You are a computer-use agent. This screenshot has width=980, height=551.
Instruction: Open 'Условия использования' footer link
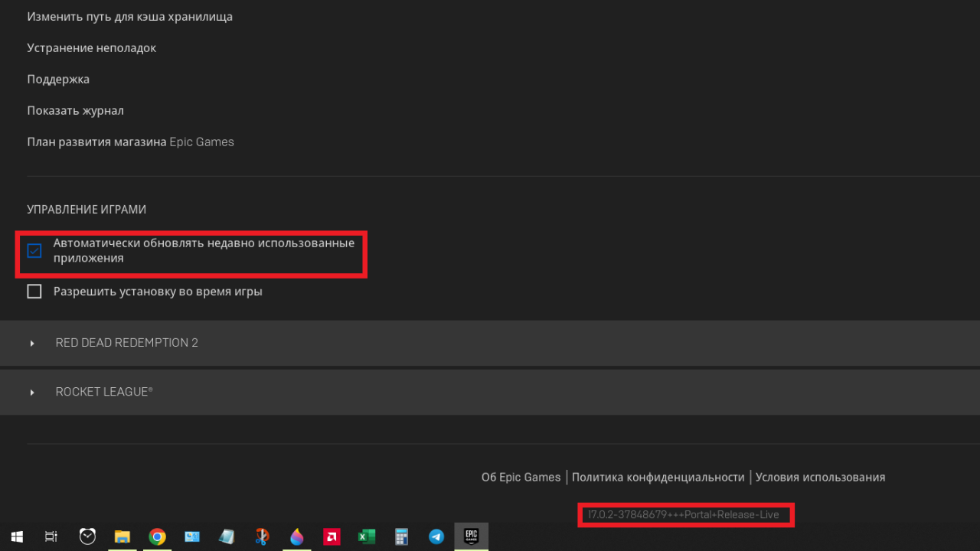click(820, 477)
